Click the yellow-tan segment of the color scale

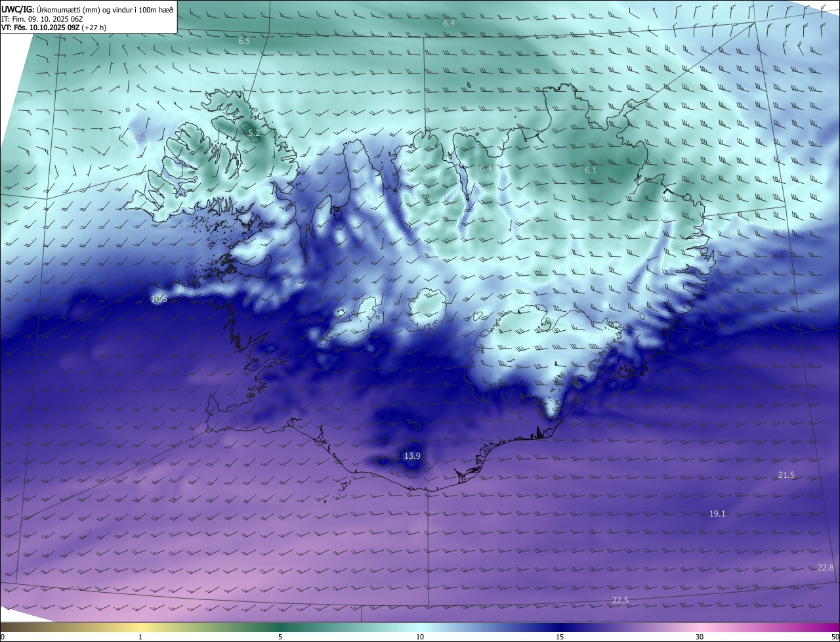[140, 628]
